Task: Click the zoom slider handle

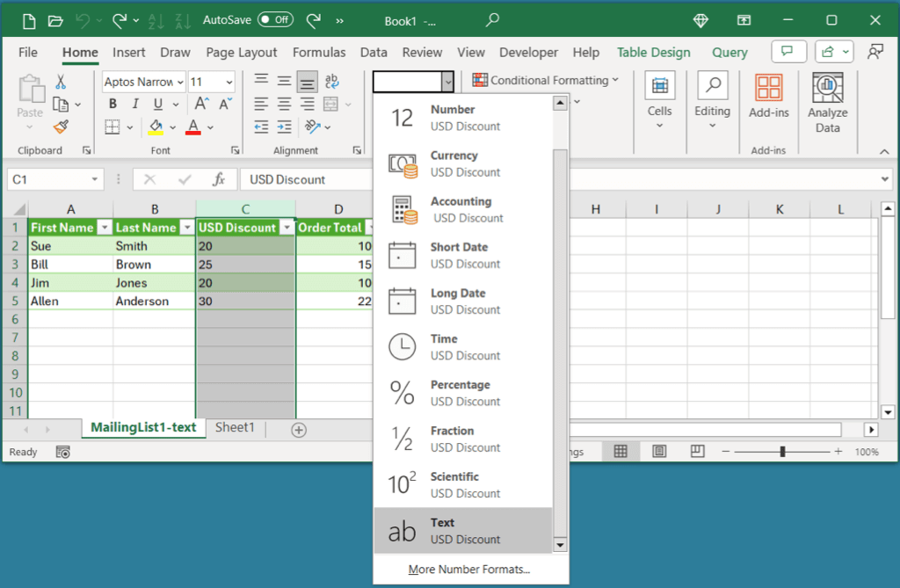Action: [782, 452]
